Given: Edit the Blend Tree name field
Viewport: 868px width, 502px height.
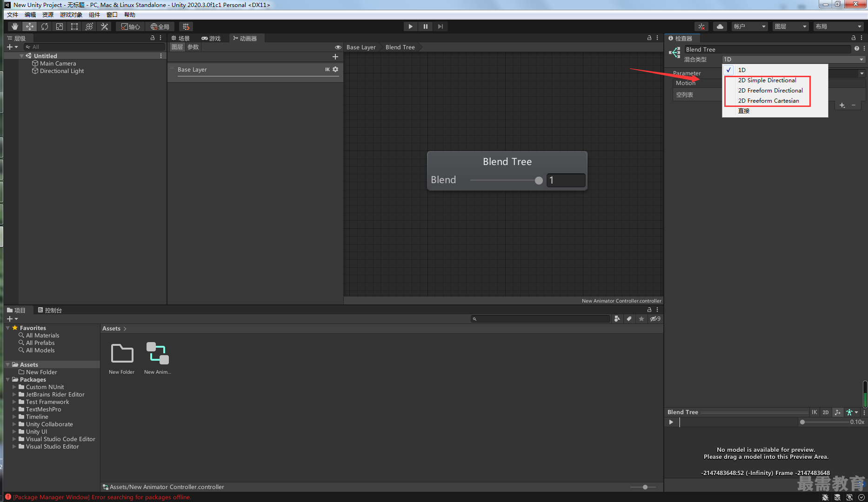Looking at the screenshot, I should click(768, 49).
